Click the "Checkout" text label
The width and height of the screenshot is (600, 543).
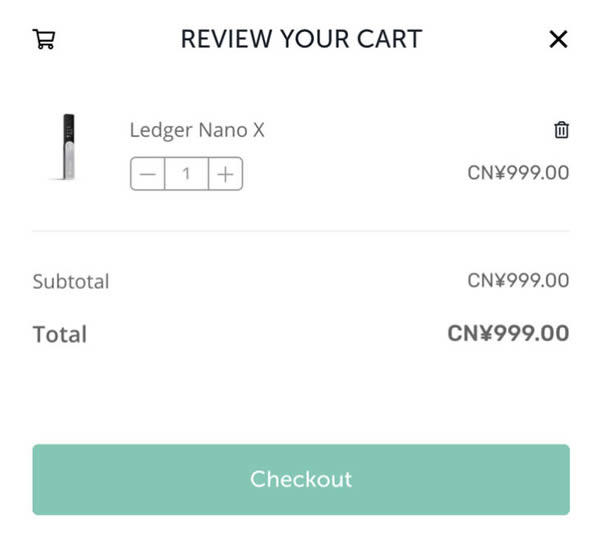point(301,479)
